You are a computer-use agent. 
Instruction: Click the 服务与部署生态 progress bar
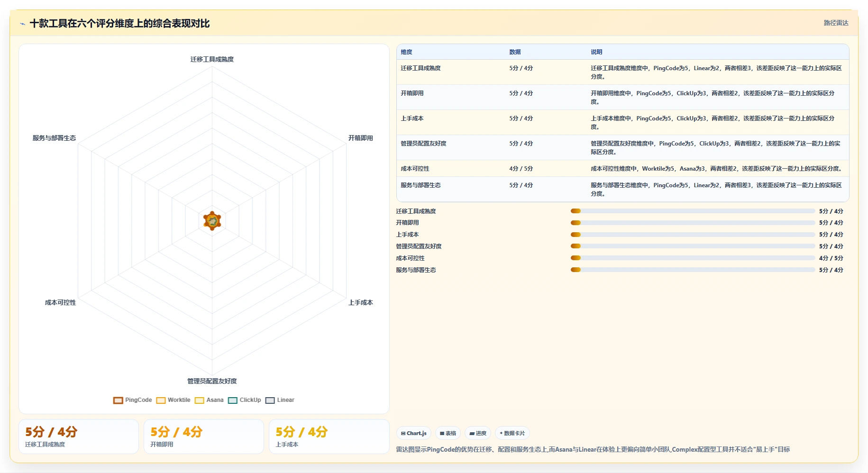[693, 270]
